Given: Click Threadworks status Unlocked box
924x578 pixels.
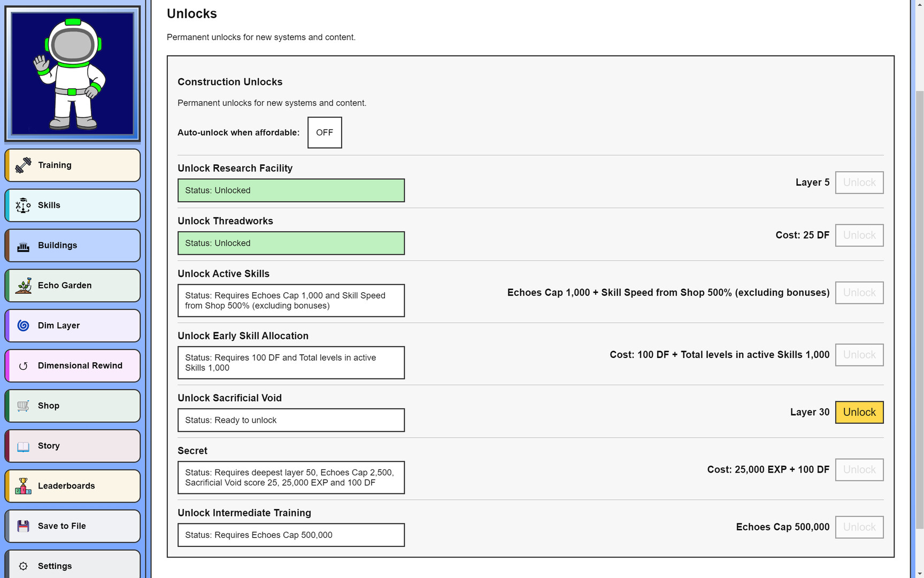Looking at the screenshot, I should [x=291, y=244].
